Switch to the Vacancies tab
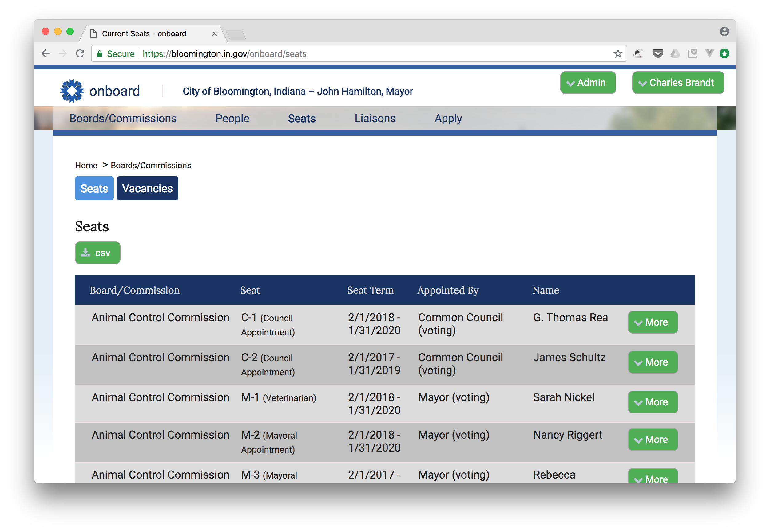This screenshot has width=770, height=532. (147, 188)
